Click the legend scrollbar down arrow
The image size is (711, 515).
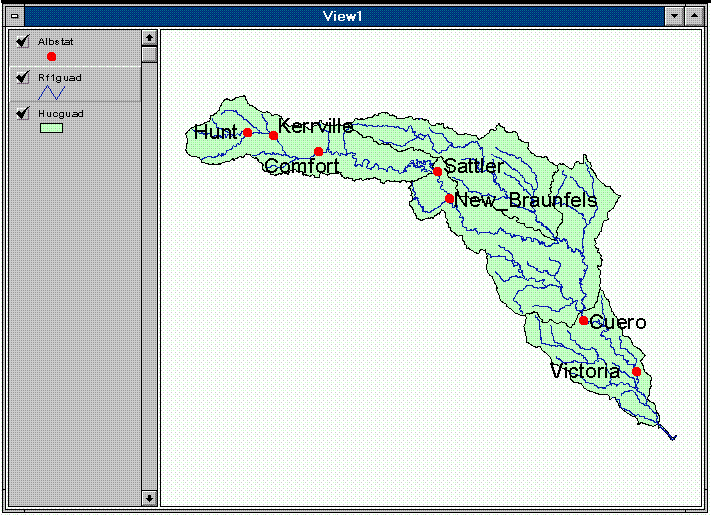point(149,497)
